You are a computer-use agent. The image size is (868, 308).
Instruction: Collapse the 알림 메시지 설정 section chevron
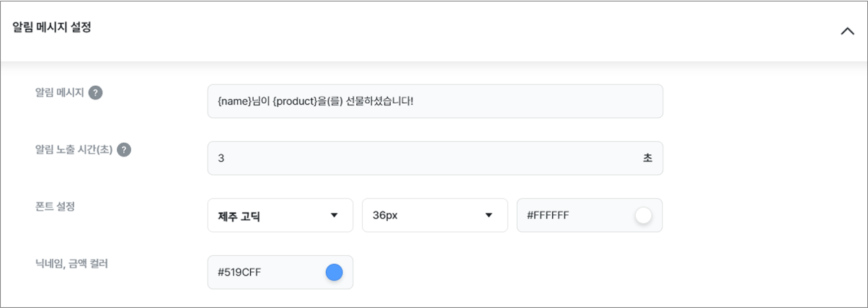pos(847,31)
